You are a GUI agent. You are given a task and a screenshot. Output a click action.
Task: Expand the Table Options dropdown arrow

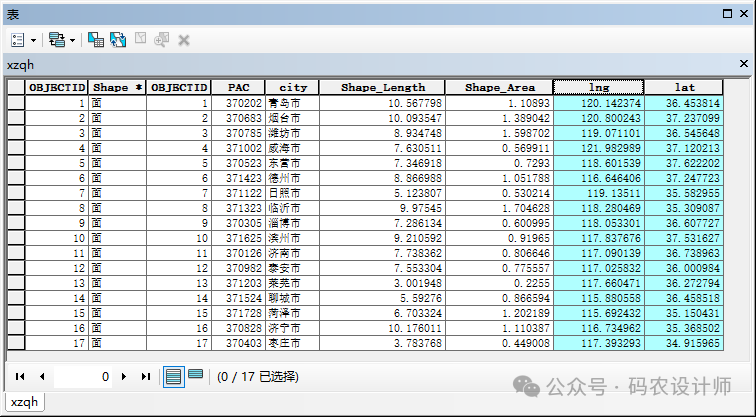click(34, 40)
